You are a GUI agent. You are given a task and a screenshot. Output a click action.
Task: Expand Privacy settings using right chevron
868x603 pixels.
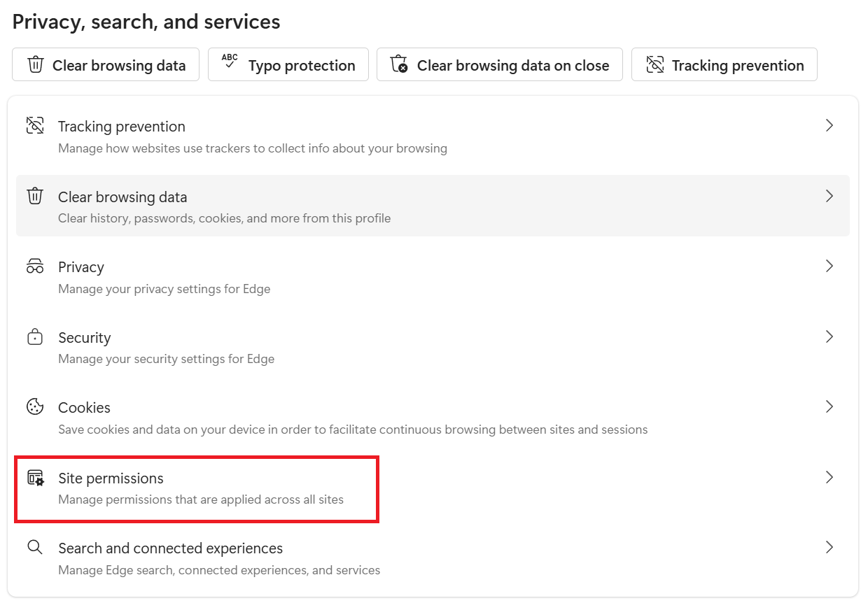pos(829,267)
